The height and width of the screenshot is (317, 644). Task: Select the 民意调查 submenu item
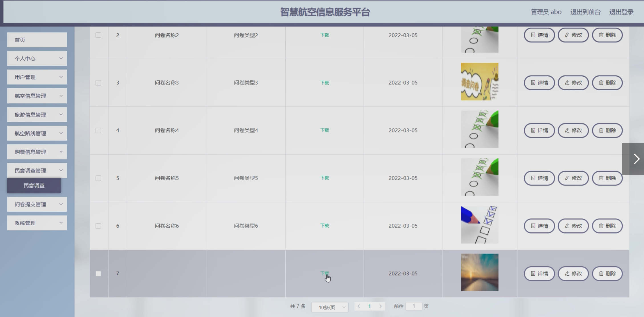(34, 186)
